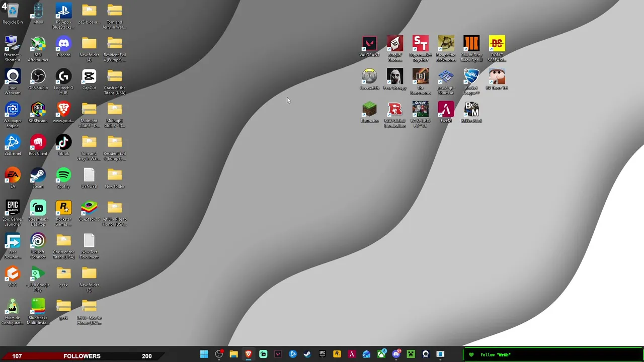
Task: Select The Bonerooms game shortcut
Action: 420,82
